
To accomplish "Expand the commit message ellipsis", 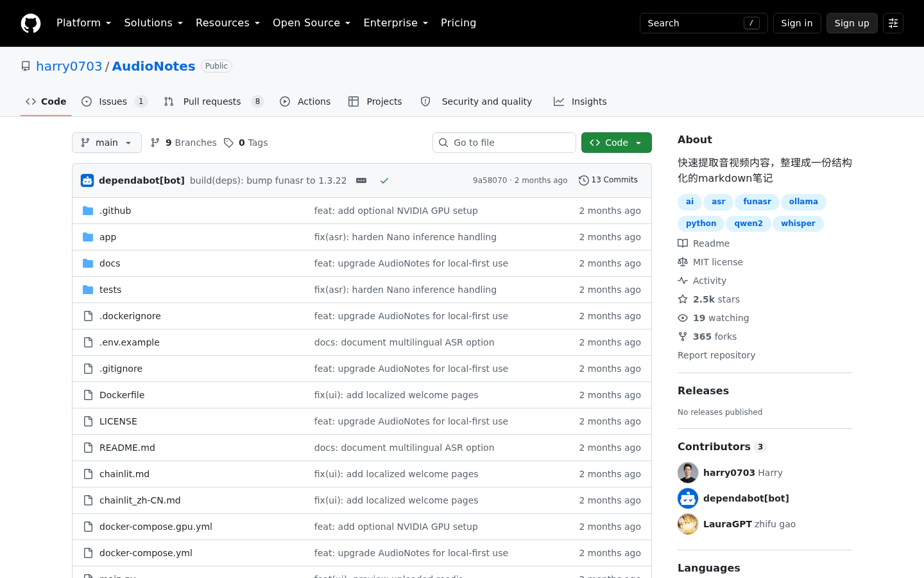I will [x=361, y=180].
